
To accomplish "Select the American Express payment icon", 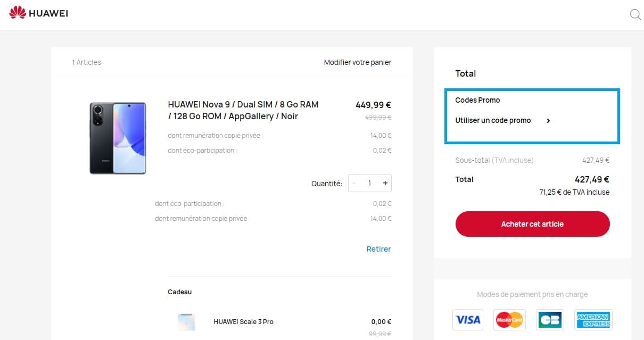I will tap(593, 319).
